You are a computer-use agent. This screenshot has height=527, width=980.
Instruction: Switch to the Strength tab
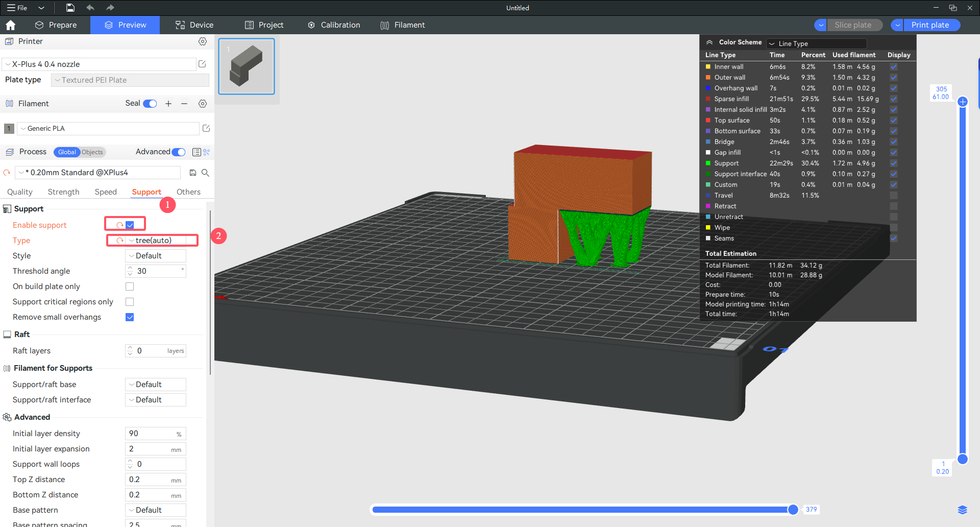(63, 192)
